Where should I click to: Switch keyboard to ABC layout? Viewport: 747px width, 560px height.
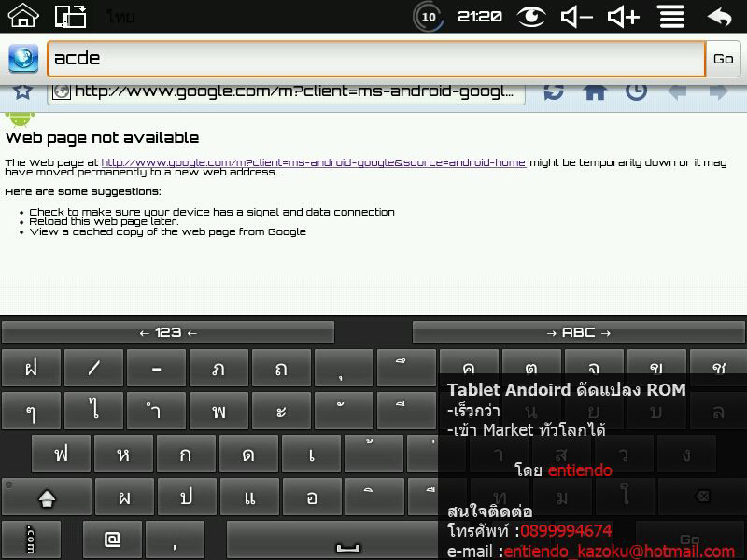(x=578, y=332)
